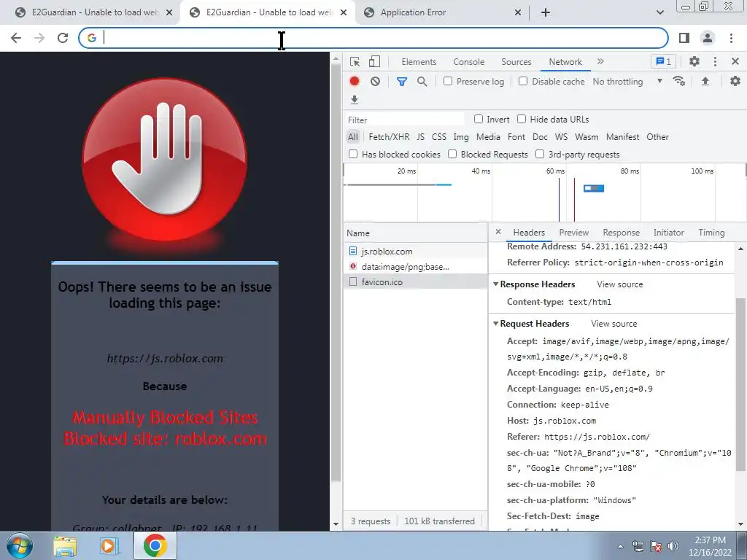Filter requests by Img type
The width and height of the screenshot is (747, 560).
[461, 137]
